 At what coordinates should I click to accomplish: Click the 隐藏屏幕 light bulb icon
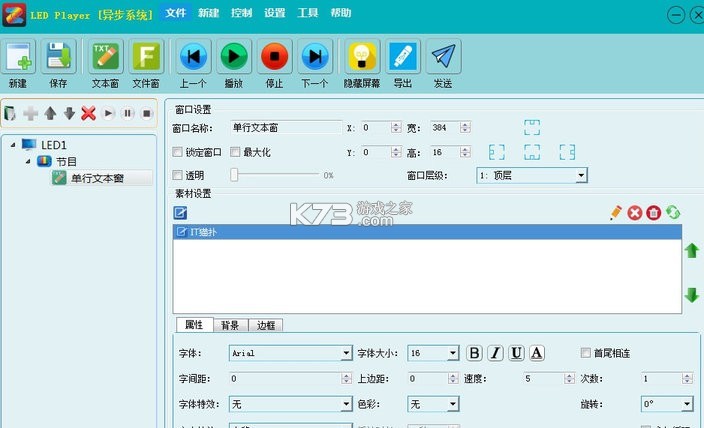coord(362,56)
